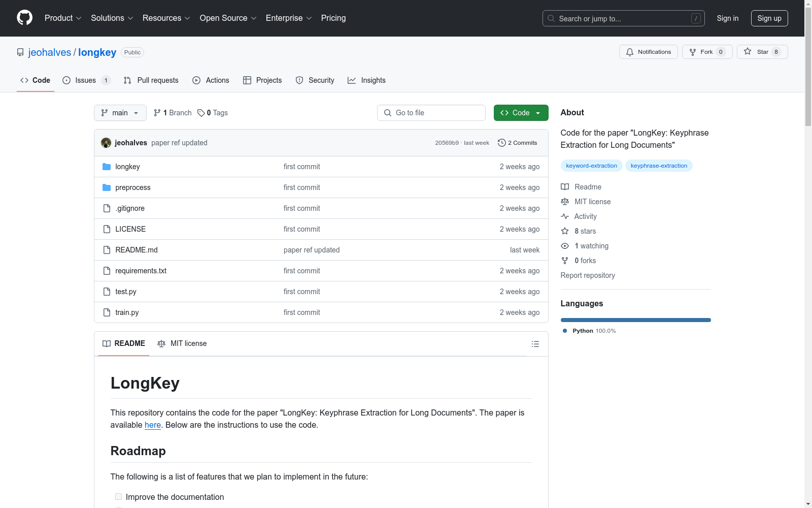
Task: Open the commit history clock icon
Action: 502,143
